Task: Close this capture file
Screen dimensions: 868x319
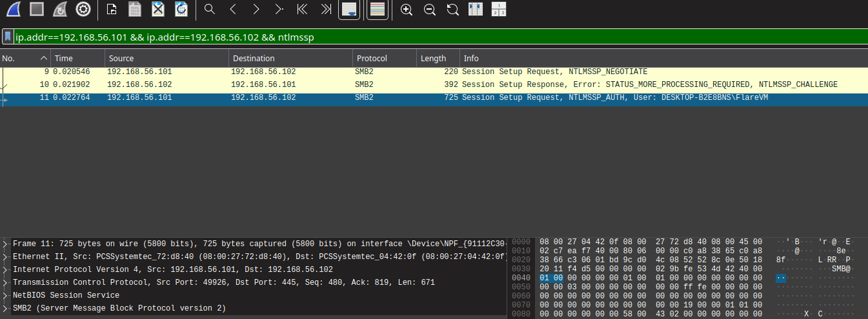Action: 158,9
